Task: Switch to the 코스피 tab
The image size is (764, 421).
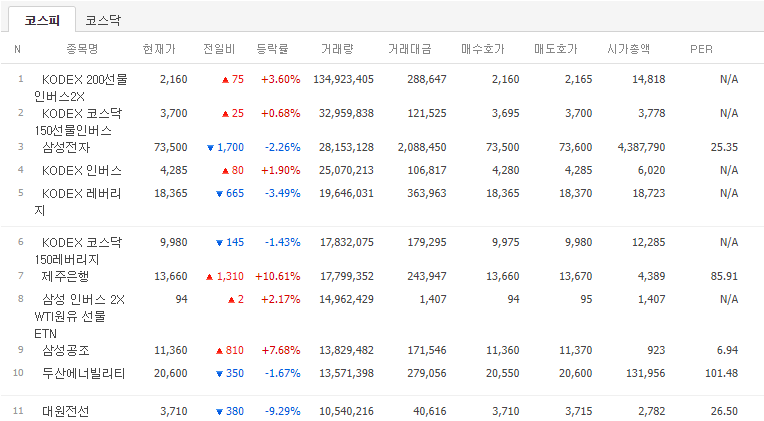Action: (x=42, y=20)
